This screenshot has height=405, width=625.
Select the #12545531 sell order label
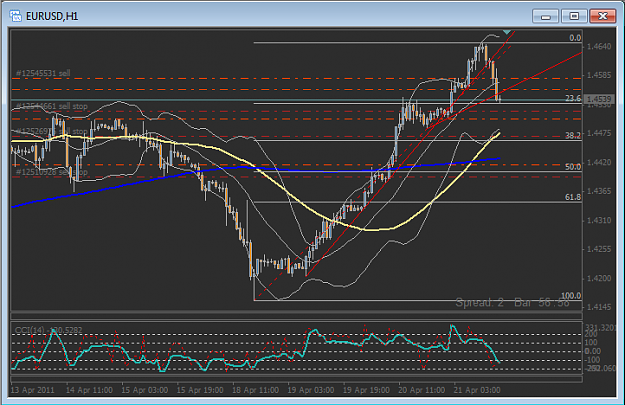tap(43, 73)
